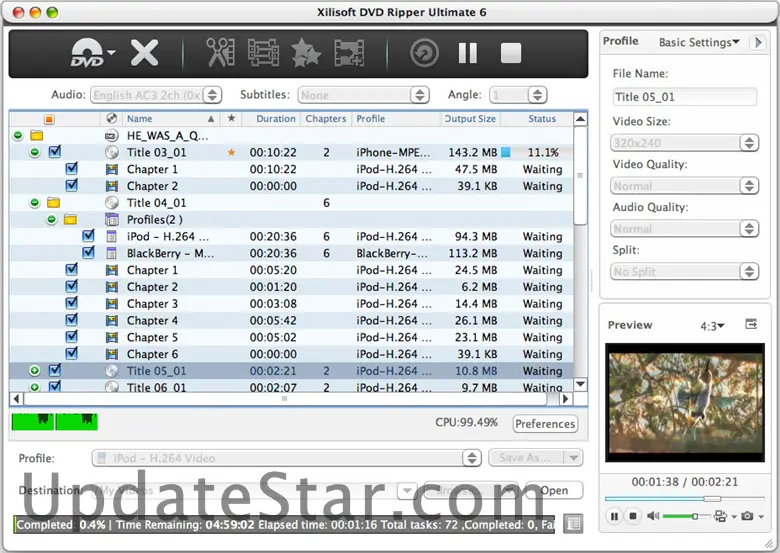Click the Remove (X) toolbar icon
This screenshot has height=553, width=780.
point(144,53)
